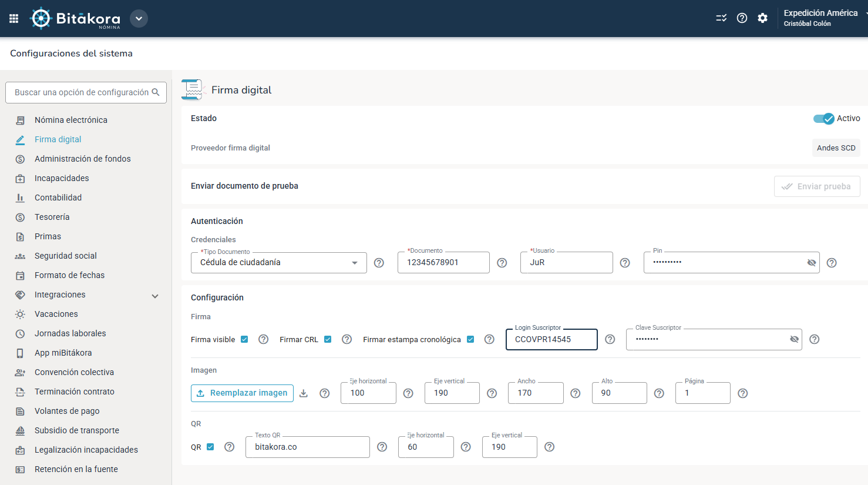The image size is (868, 485).
Task: Select Firma digital in sidebar
Action: point(58,139)
